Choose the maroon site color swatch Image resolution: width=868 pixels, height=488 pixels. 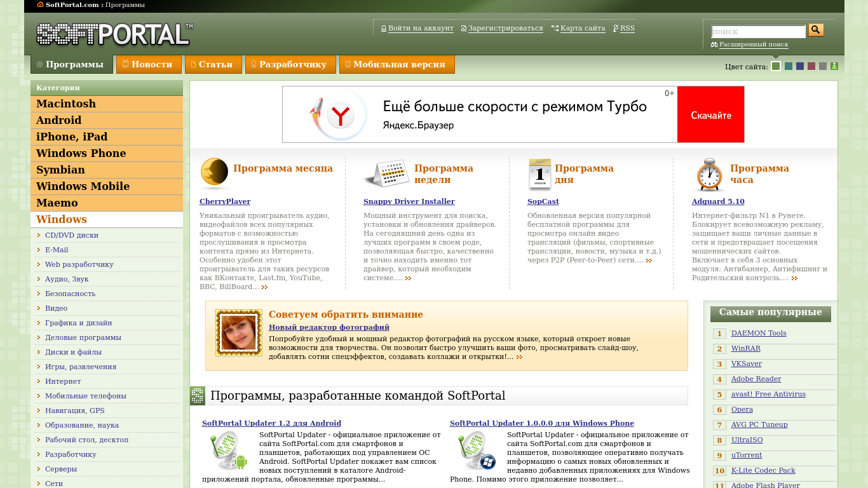click(811, 66)
